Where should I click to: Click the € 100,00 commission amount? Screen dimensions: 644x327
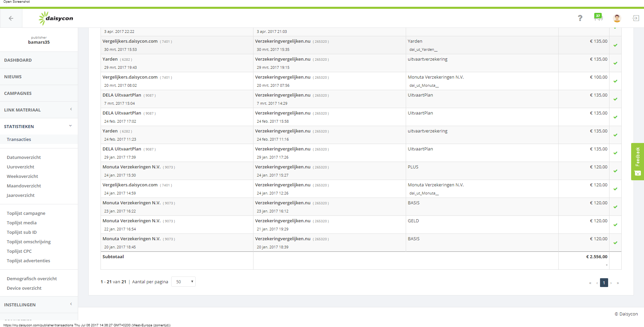pos(599,77)
